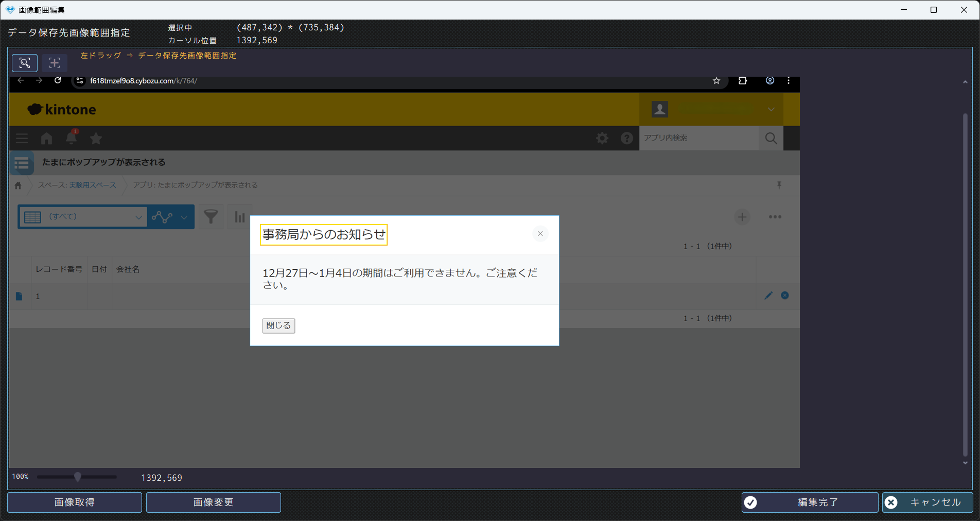Open the notification bell icon

pos(71,137)
